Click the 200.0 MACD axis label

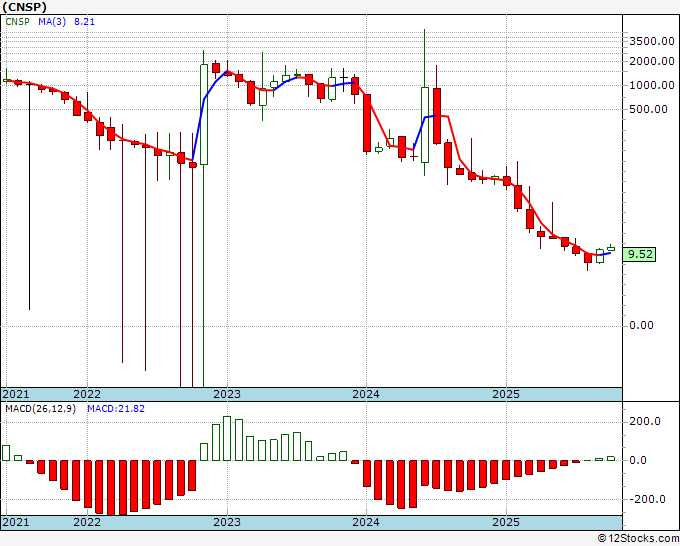click(x=645, y=421)
